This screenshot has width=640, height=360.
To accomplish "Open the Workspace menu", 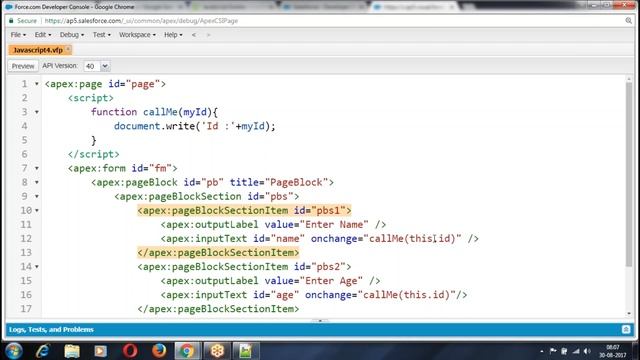I will point(137,35).
